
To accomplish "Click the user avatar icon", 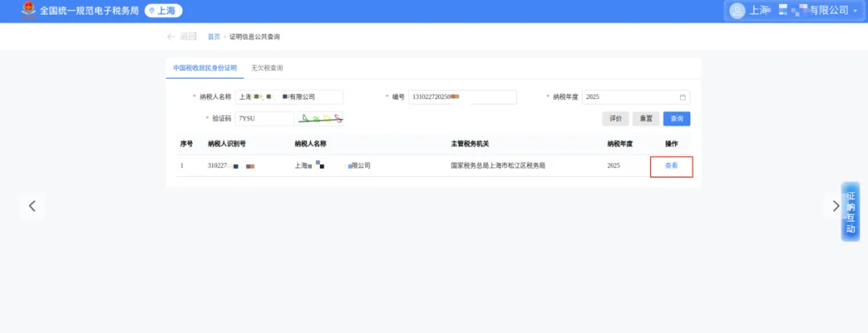I will [737, 10].
